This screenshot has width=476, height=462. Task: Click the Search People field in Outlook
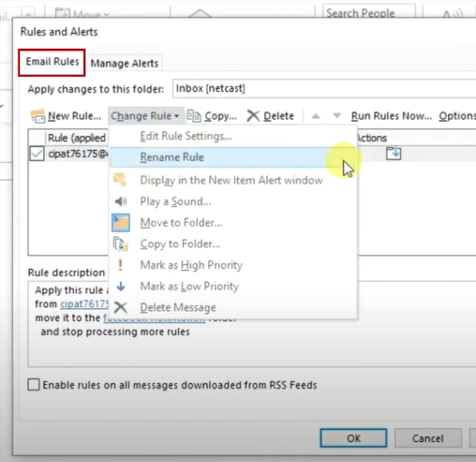[368, 12]
